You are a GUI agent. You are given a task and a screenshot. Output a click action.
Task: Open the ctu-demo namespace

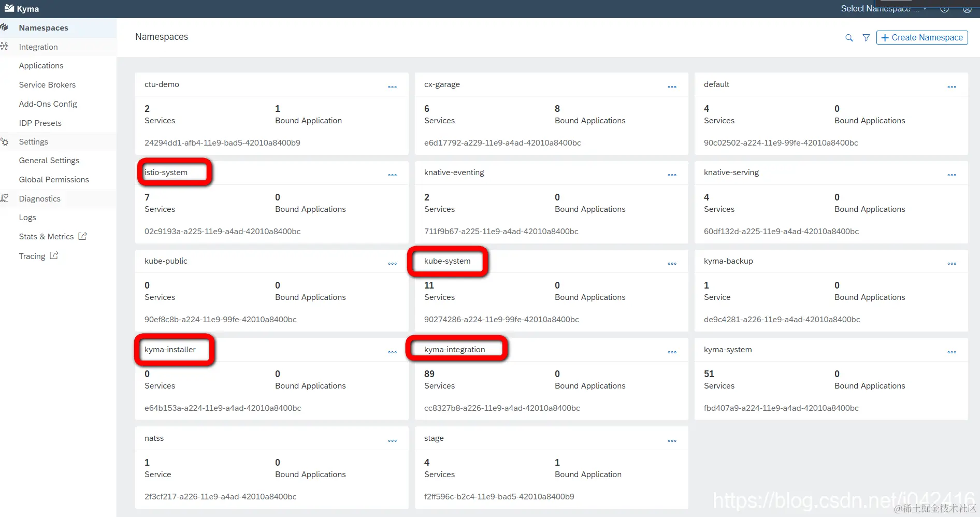coord(162,84)
